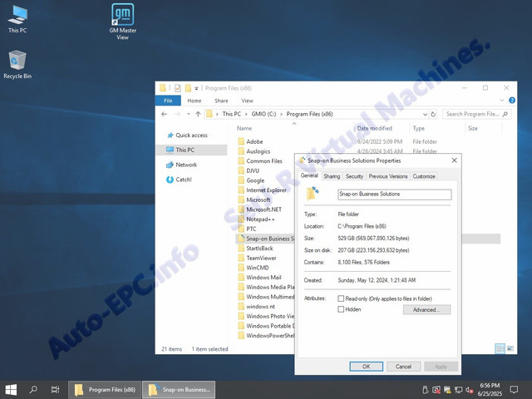The height and width of the screenshot is (399, 532).
Task: Sort by the Type column header
Action: 419,128
